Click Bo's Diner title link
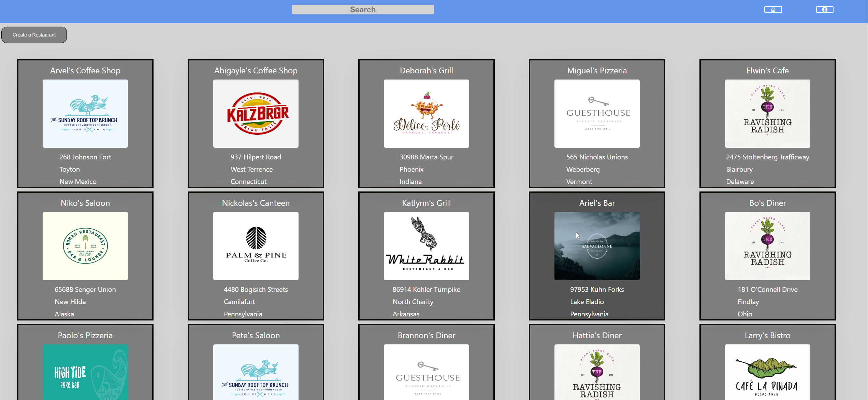868x400 pixels. (x=768, y=203)
